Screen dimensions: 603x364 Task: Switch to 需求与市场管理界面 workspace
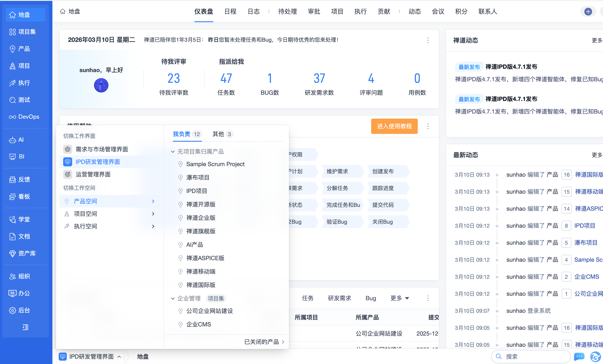[x=101, y=149]
